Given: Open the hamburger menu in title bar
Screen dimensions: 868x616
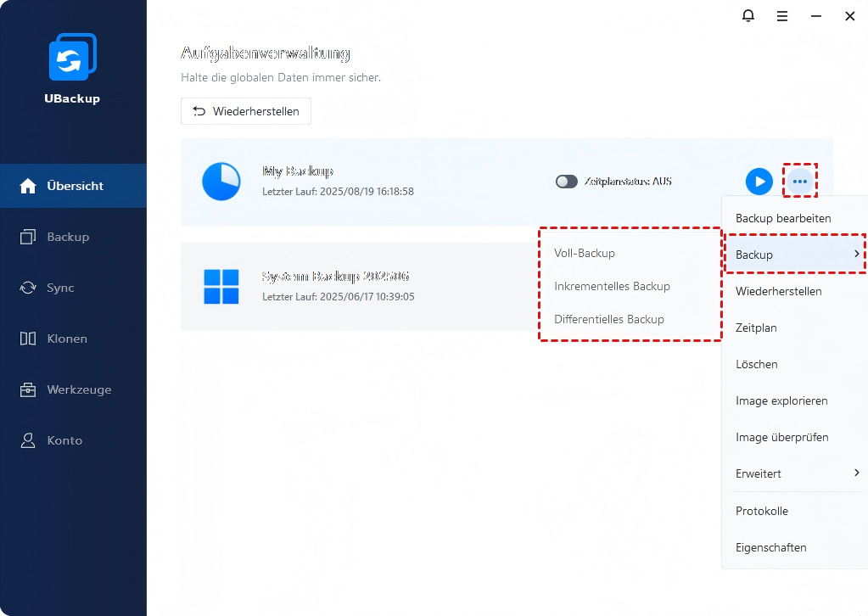Looking at the screenshot, I should [782, 16].
